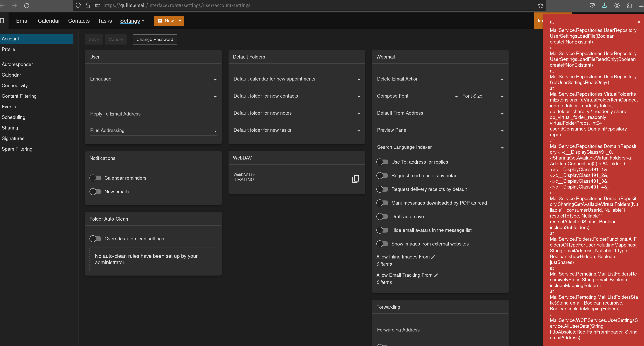Edit the Allow Email Tracking From list
The height and width of the screenshot is (346, 644).
(436, 275)
